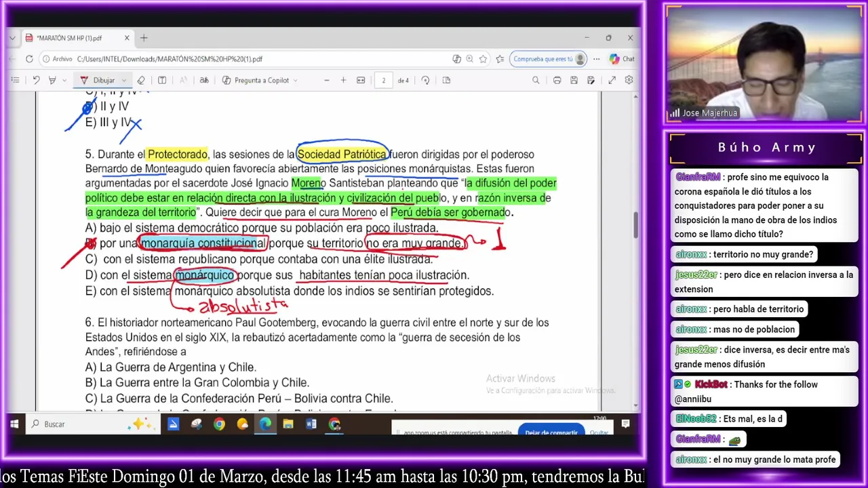Open browser settings and more menu
Screen dimensions: 868x488
tap(597, 59)
